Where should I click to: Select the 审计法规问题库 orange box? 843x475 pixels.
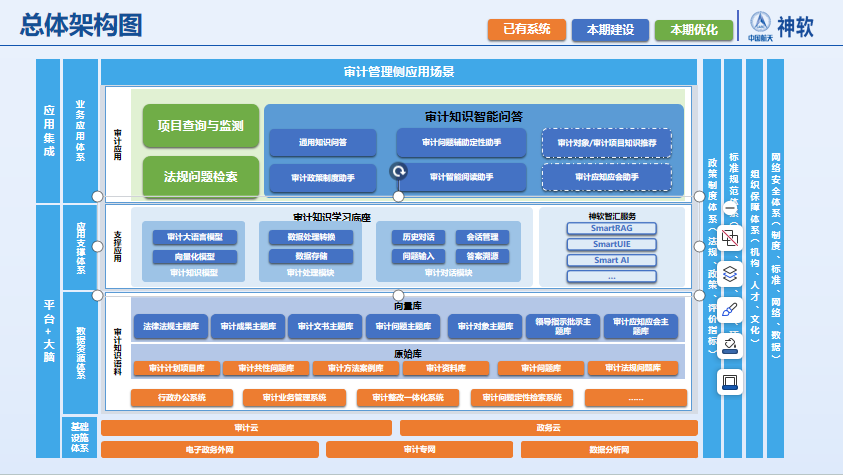click(x=633, y=368)
